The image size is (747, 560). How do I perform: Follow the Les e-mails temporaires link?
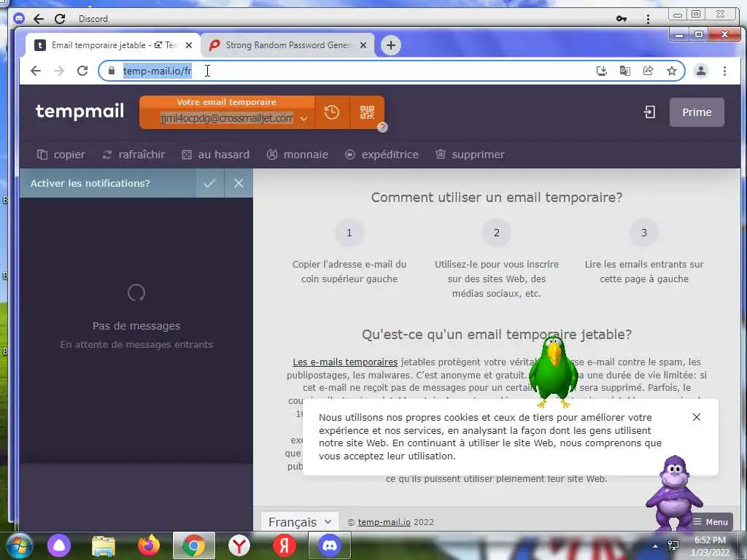[345, 362]
